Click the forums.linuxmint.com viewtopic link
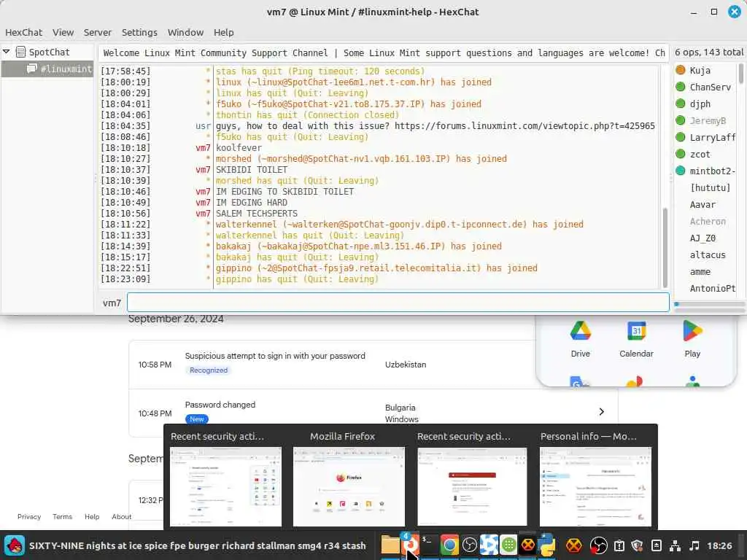 525,125
